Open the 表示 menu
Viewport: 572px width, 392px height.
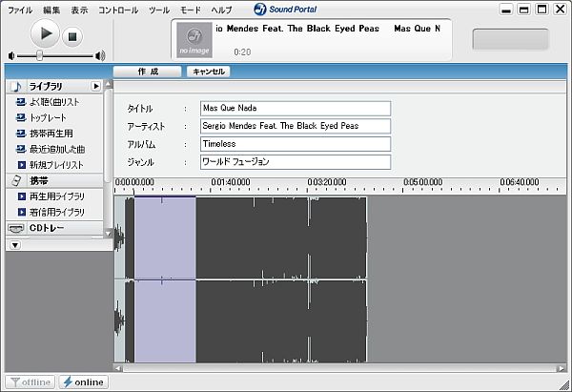point(79,10)
